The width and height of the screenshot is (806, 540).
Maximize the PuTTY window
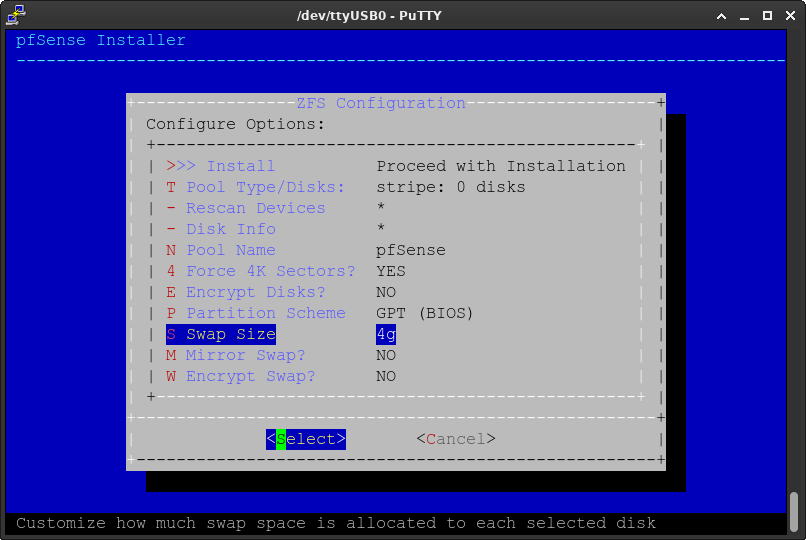click(x=767, y=16)
